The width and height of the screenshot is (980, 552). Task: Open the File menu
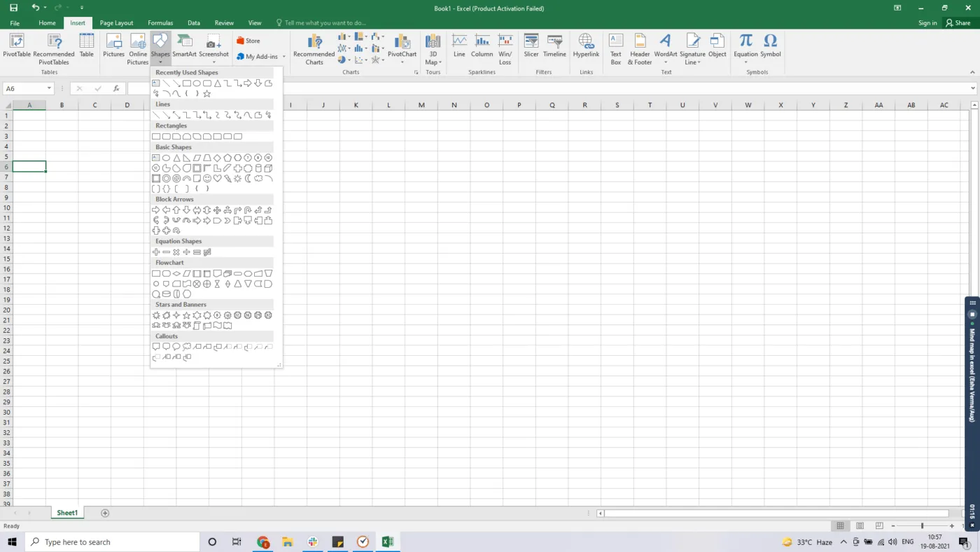[x=14, y=22]
